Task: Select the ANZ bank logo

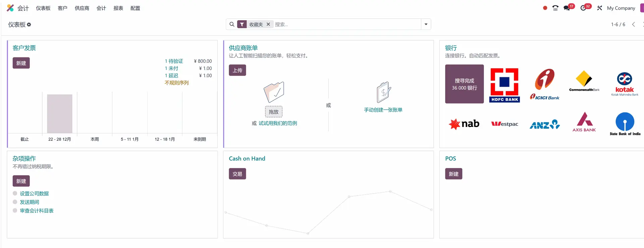Action: click(x=545, y=124)
